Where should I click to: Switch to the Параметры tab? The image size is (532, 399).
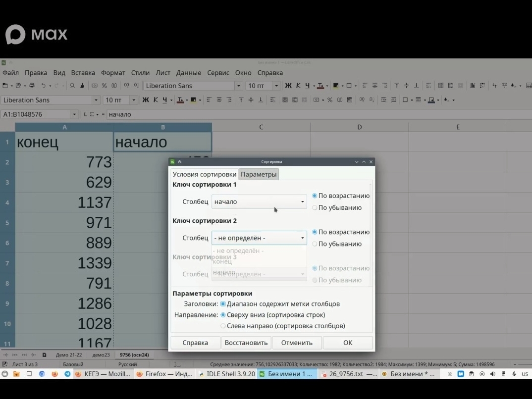point(259,174)
